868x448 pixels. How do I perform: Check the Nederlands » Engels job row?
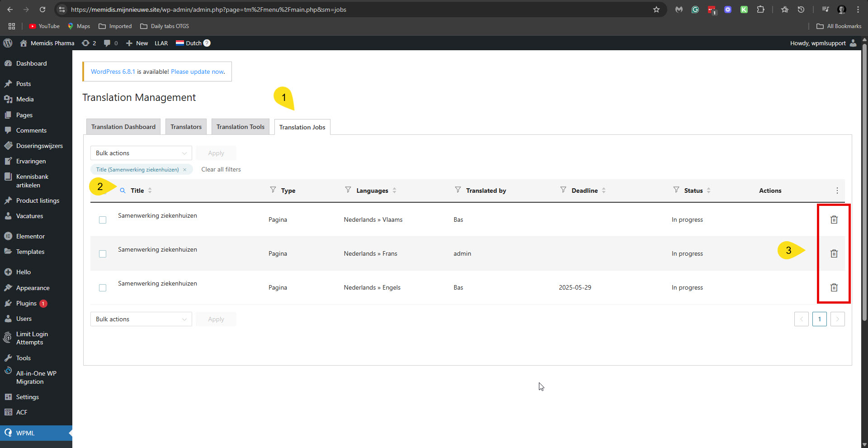click(103, 288)
